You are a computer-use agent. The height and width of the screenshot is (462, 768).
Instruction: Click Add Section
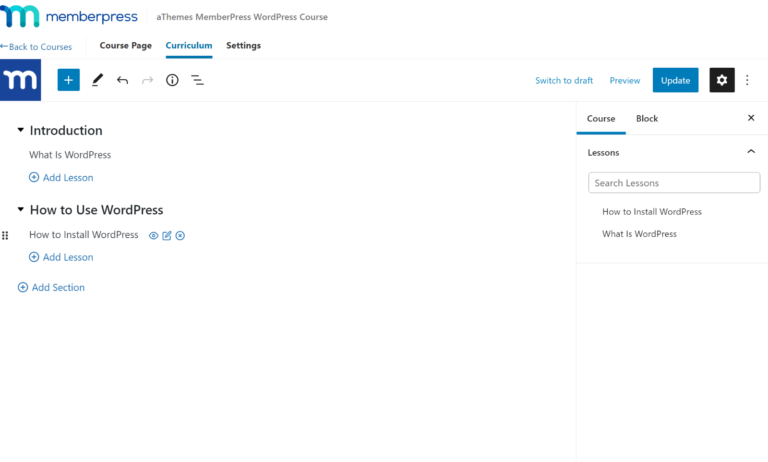pyautogui.click(x=51, y=287)
